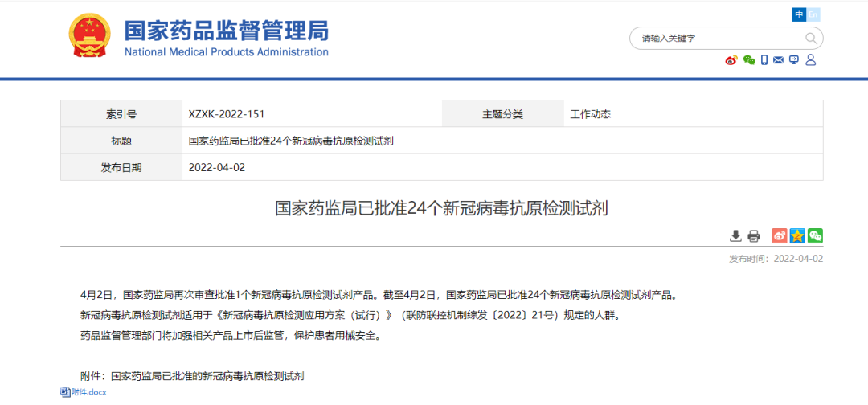The image size is (868, 405).
Task: Click the envelope mail icon
Action: (x=778, y=60)
